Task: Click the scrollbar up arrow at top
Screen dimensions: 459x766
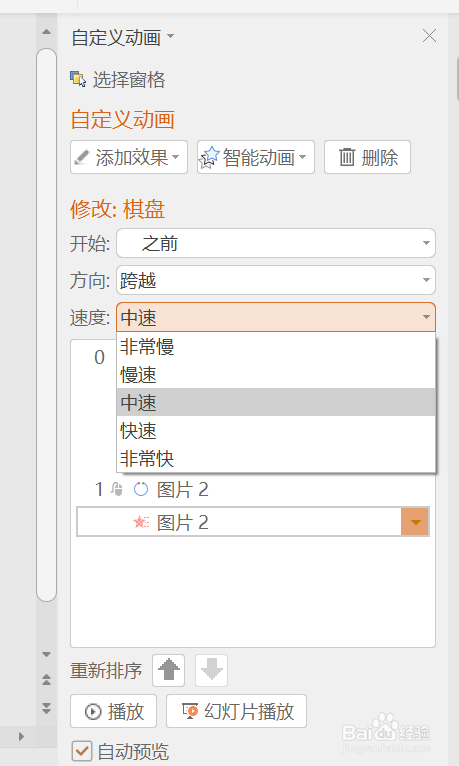Action: pos(46,32)
